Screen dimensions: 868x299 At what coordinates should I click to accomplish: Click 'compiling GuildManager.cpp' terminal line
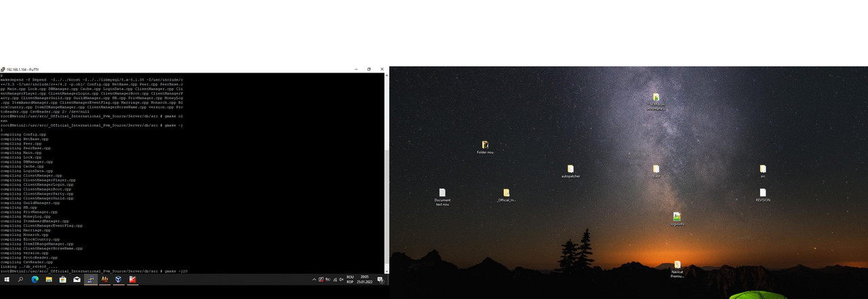point(30,203)
